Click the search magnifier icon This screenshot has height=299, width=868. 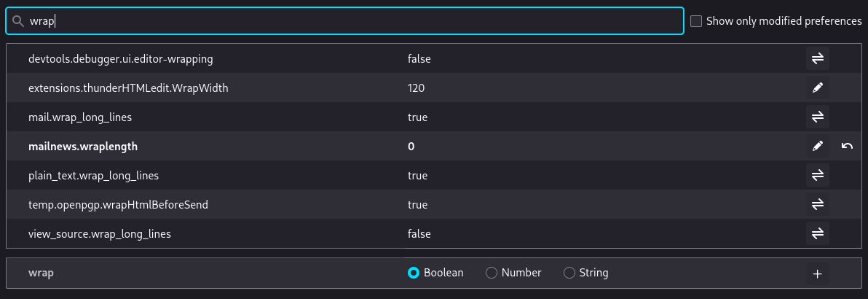(x=17, y=21)
